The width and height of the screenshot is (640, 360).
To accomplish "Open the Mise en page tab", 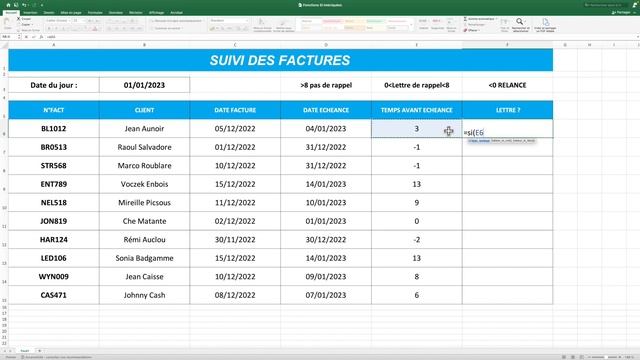I will point(71,13).
